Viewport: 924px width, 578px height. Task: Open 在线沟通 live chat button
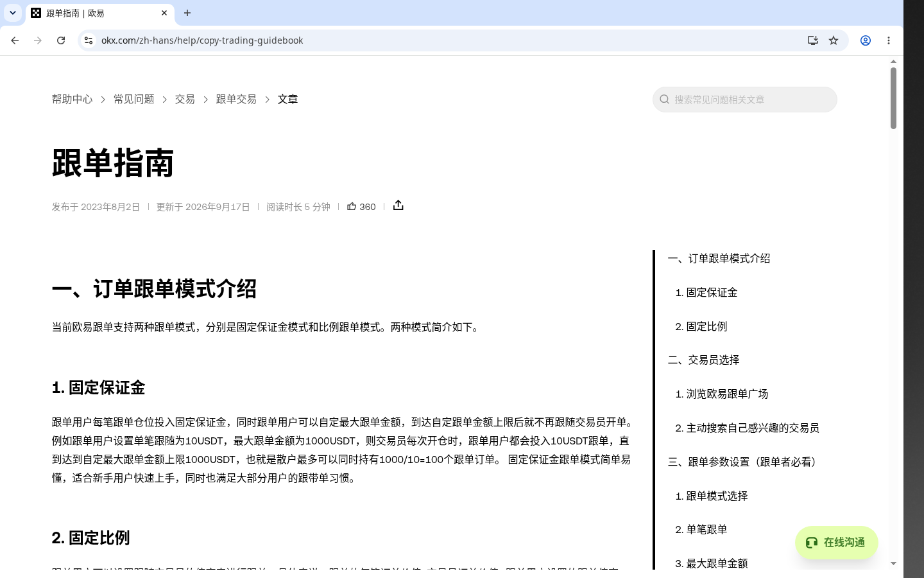point(836,543)
